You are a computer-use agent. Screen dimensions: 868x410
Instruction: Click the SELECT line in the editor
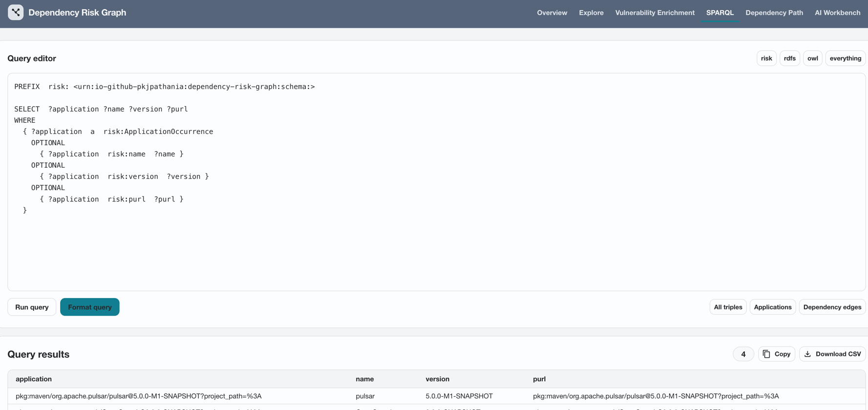pos(101,109)
